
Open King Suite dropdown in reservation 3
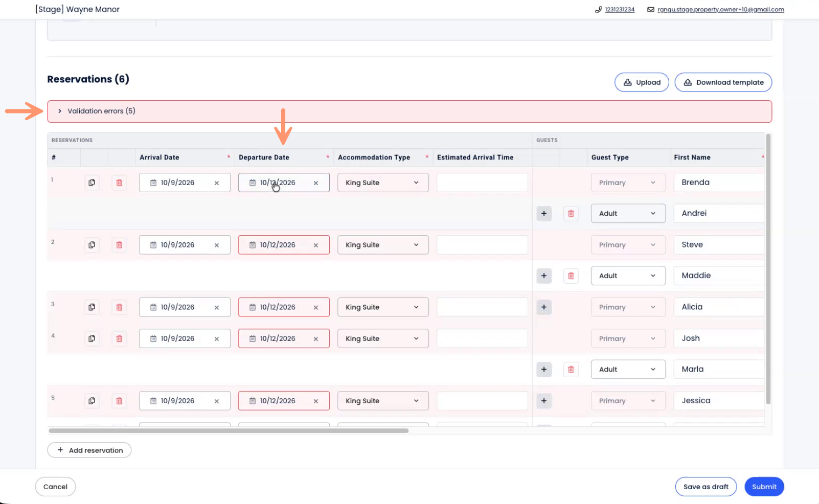[382, 307]
